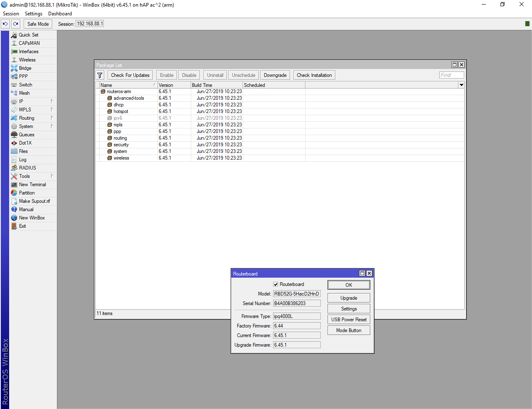Open the Mesh icon
Image resolution: width=532 pixels, height=409 pixels.
coord(14,93)
